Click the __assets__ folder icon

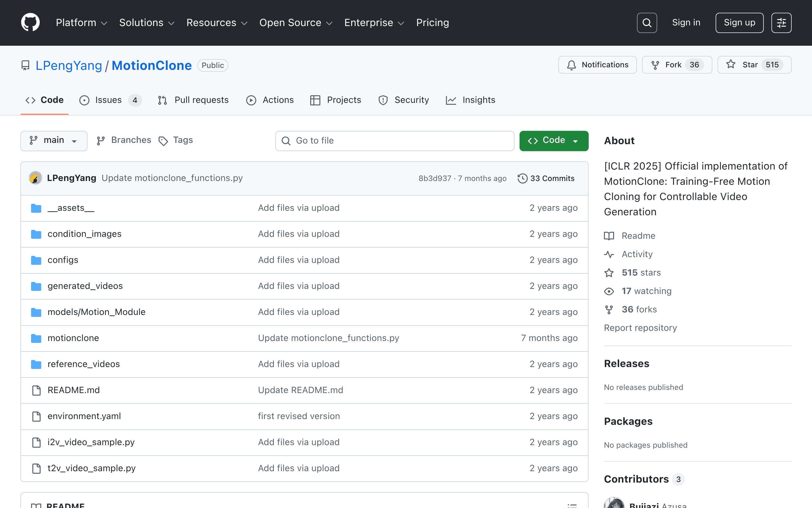pyautogui.click(x=36, y=208)
